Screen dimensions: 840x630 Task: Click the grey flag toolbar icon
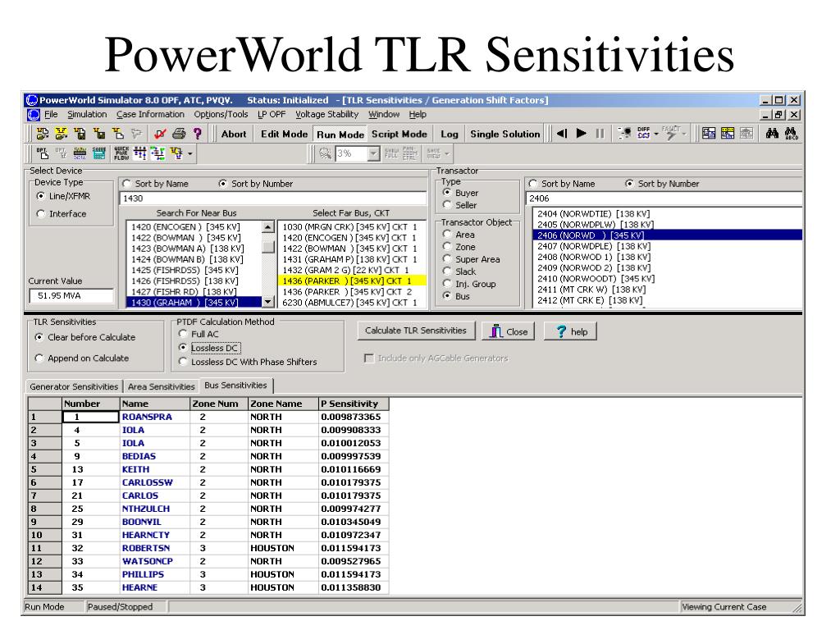(137, 134)
